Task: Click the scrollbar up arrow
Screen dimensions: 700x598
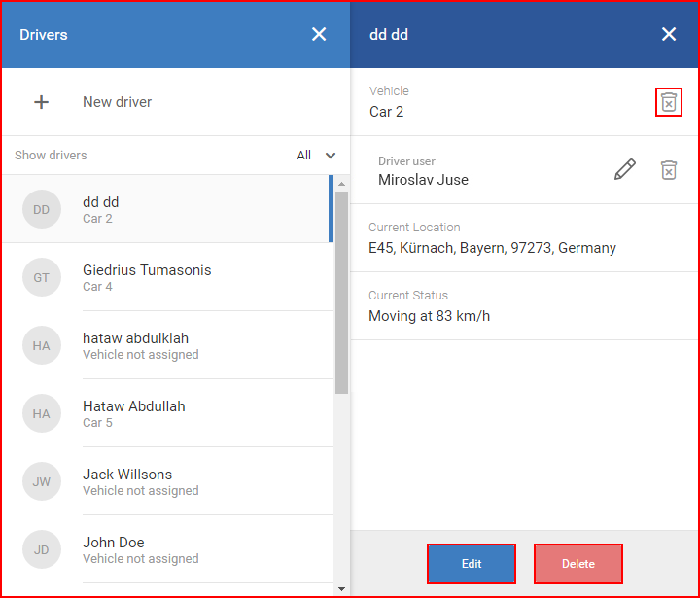Action: (x=341, y=184)
